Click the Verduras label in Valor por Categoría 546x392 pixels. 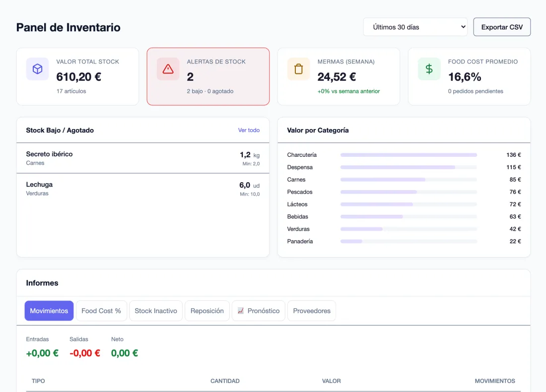click(298, 229)
